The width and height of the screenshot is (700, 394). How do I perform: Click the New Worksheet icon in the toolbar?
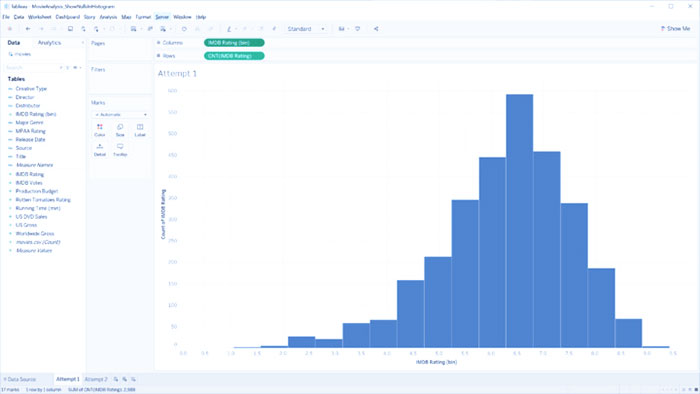pos(133,29)
